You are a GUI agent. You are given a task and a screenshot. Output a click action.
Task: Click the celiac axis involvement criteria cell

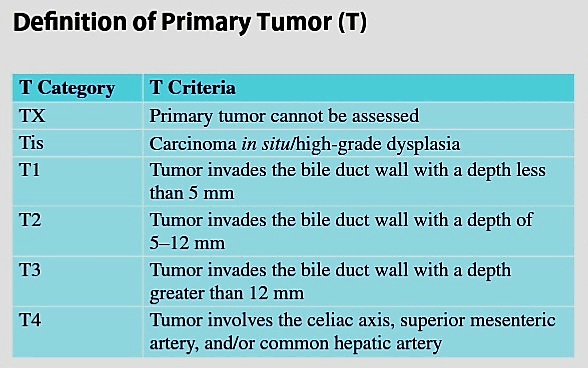click(358, 332)
